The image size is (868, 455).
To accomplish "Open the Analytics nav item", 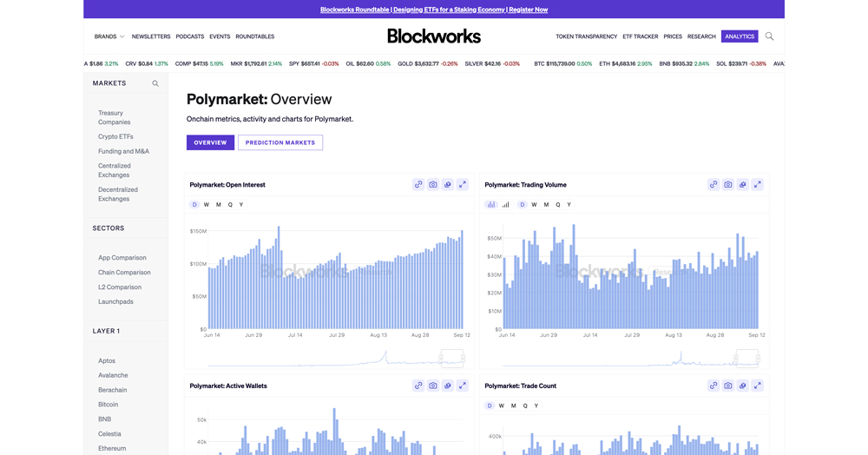I will tap(740, 36).
